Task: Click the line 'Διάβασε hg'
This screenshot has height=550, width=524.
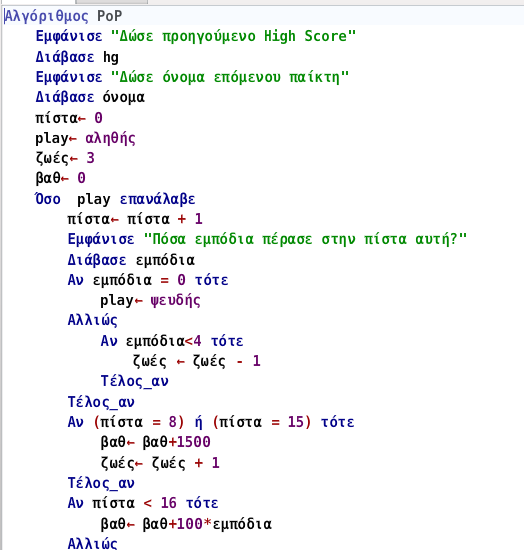Action: coord(77,57)
